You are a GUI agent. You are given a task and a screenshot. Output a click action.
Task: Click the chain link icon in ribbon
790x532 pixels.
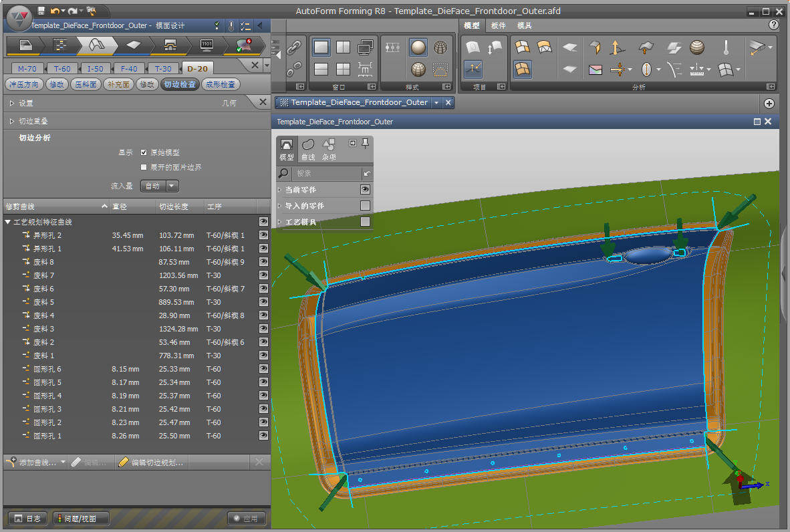coord(293,47)
